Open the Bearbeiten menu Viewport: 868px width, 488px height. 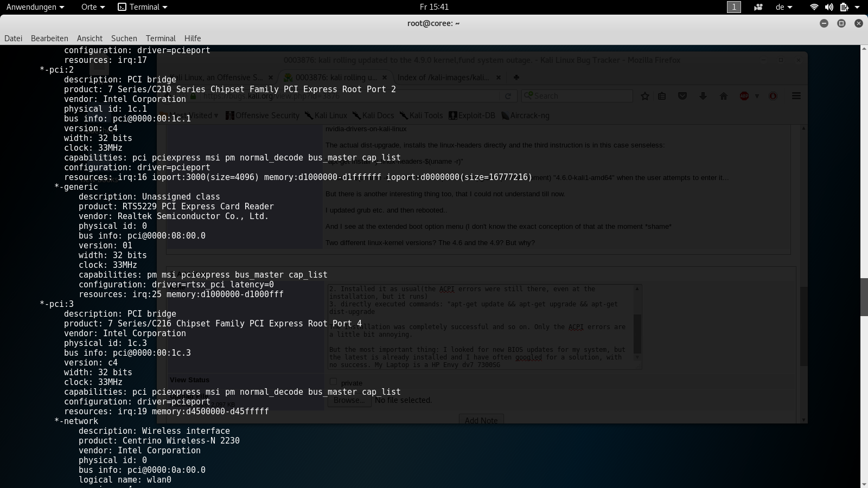click(49, 38)
